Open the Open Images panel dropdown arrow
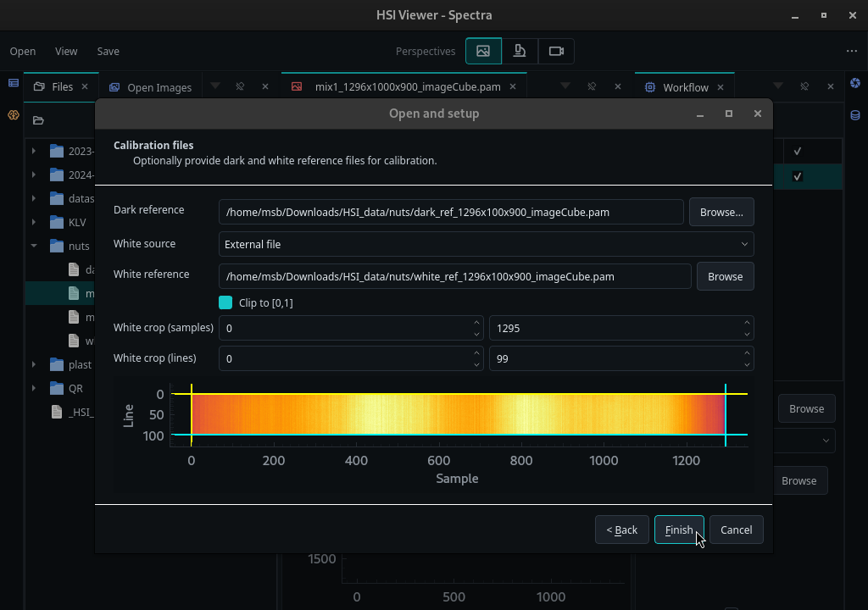Screen dimensions: 868x610 click(215, 86)
